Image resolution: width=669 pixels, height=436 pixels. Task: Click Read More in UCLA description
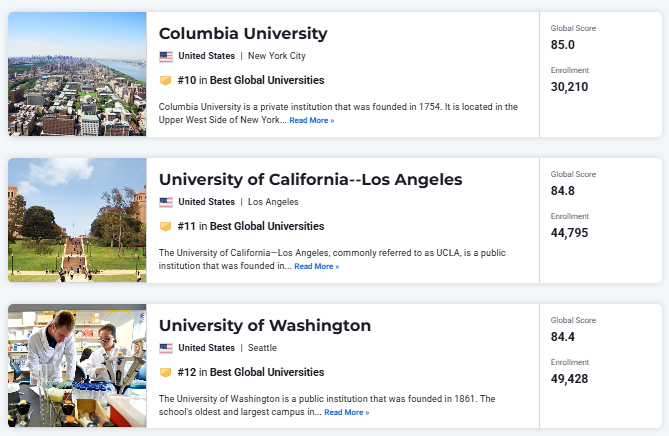click(x=317, y=266)
